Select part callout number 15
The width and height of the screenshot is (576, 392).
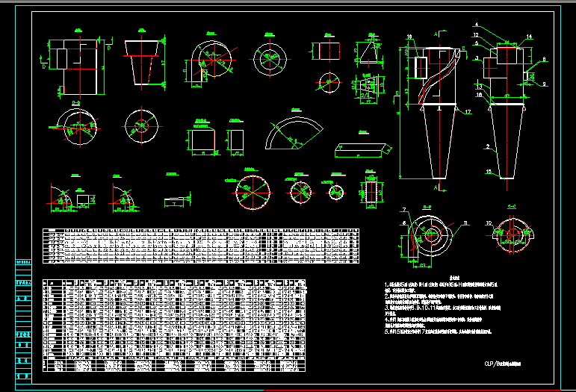pyautogui.click(x=489, y=172)
